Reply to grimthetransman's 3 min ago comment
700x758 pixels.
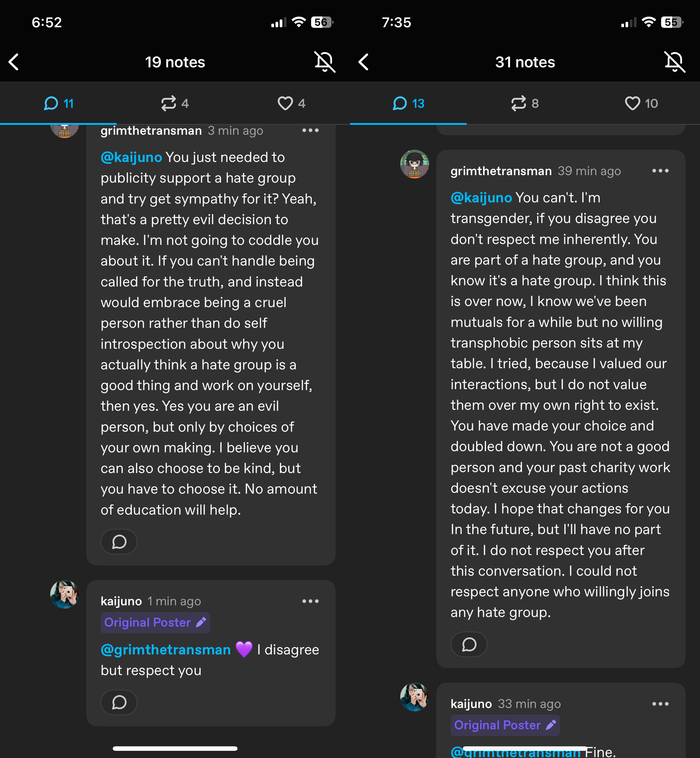coord(119,542)
